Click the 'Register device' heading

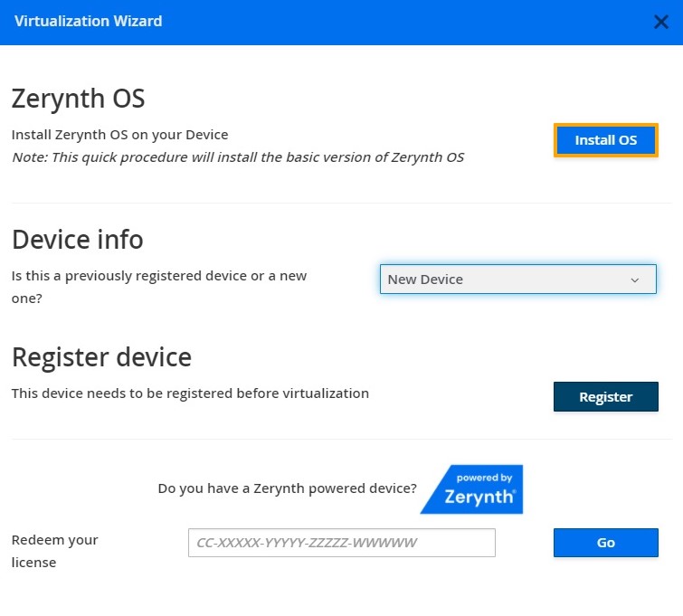pyautogui.click(x=101, y=357)
